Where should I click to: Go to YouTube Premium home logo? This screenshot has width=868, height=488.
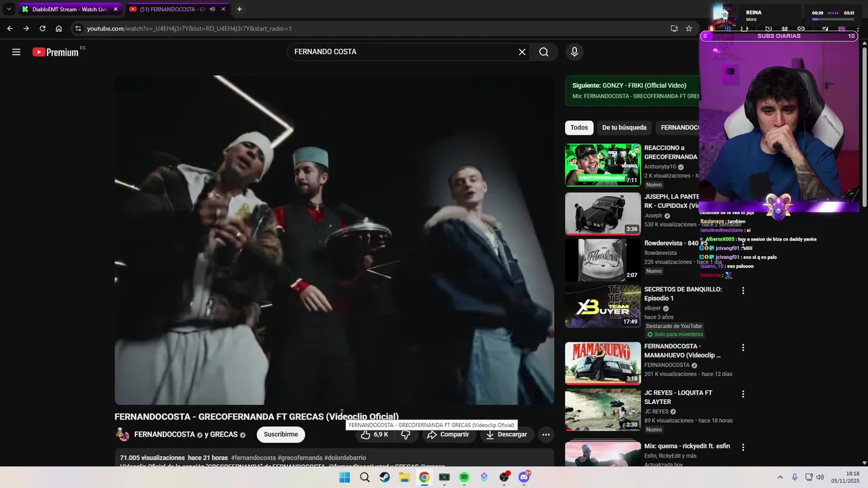(56, 52)
